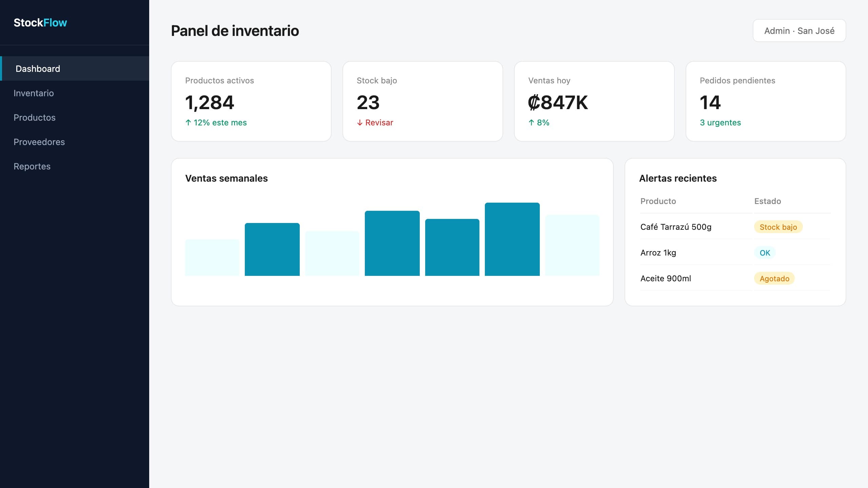Click the Alertas recientes heading

pyautogui.click(x=678, y=178)
